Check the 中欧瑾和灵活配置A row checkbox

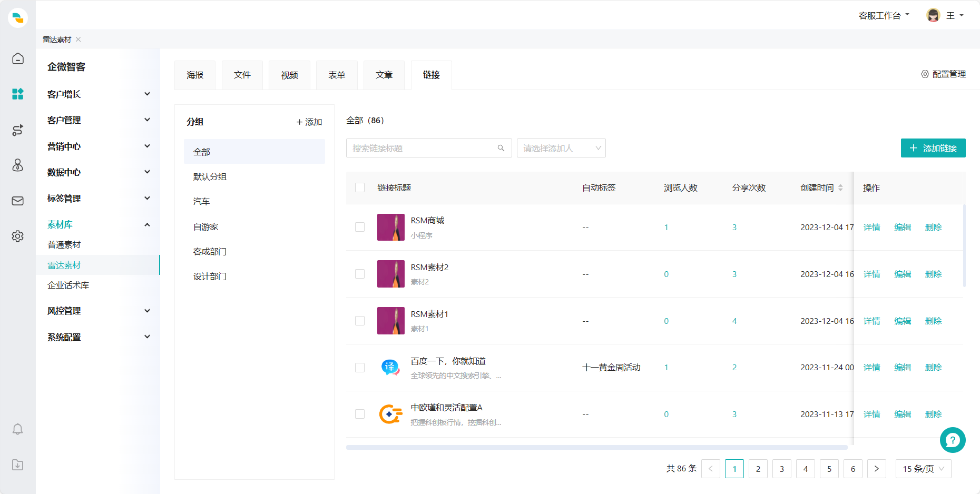tap(360, 414)
